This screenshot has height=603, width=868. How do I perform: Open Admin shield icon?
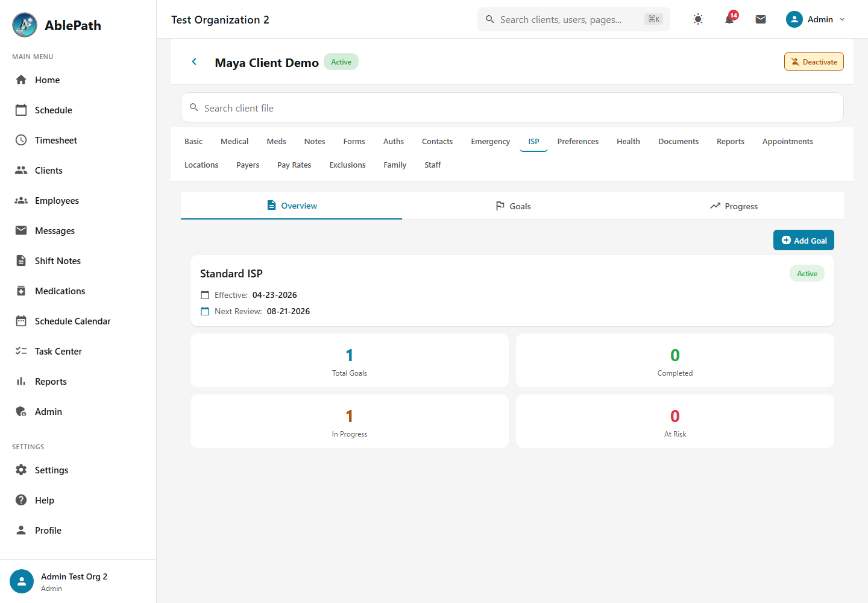pos(21,411)
